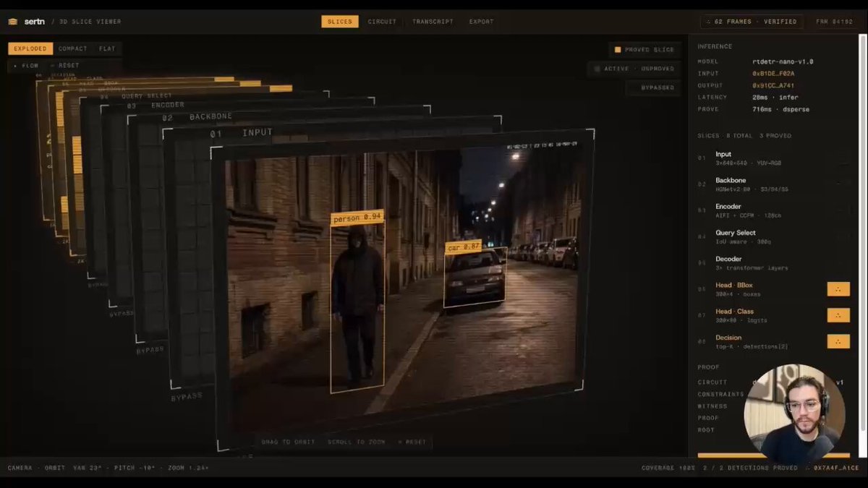Switch to Compact view mode
Image resolution: width=868 pixels, height=488 pixels.
(73, 49)
